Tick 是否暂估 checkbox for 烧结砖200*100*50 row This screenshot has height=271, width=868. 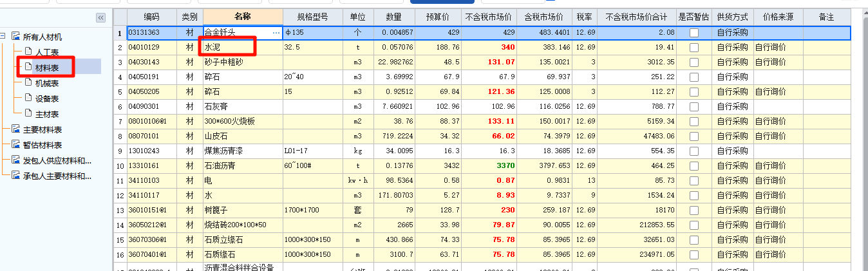coord(694,225)
